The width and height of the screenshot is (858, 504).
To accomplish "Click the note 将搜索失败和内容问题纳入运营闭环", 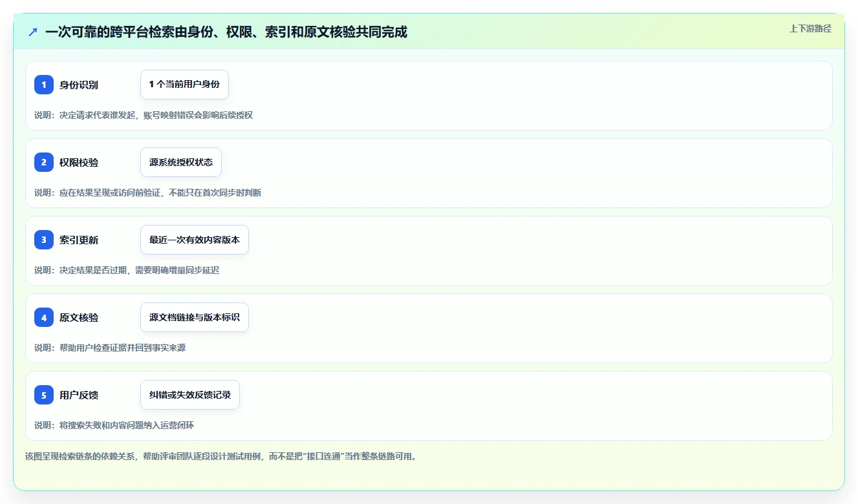I will (127, 425).
